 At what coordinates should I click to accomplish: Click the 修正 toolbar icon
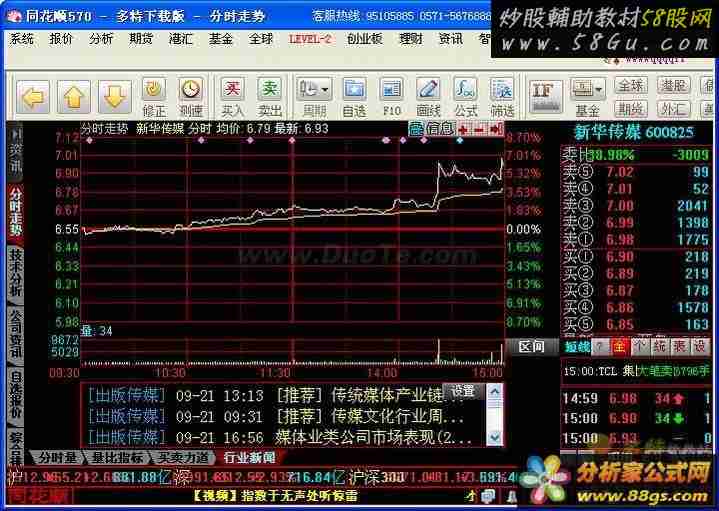coord(154,97)
